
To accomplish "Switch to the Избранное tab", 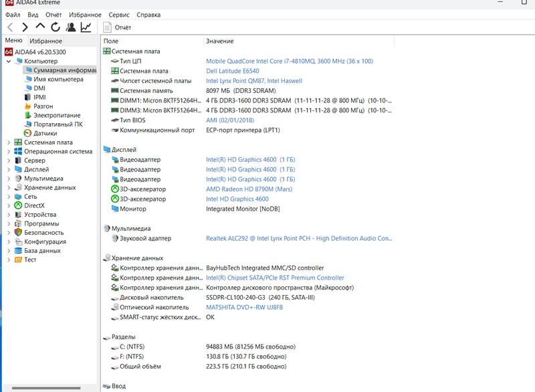I will 45,41.
